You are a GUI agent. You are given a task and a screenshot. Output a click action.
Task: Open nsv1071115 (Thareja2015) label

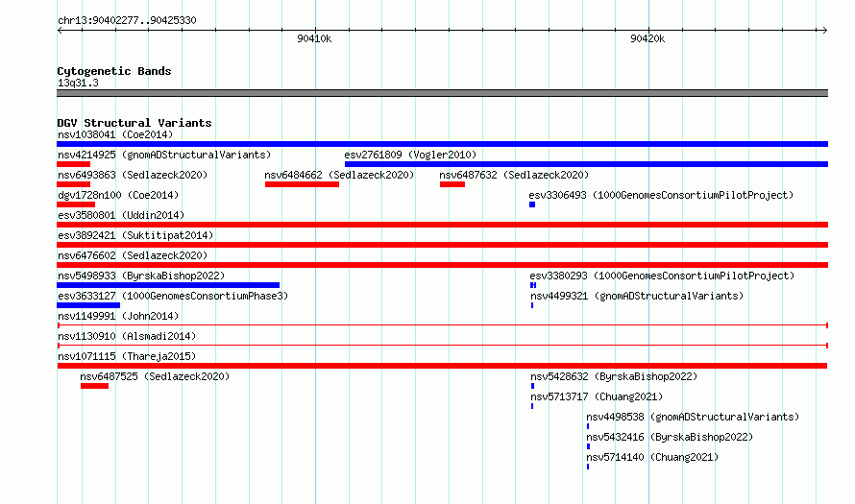pyautogui.click(x=127, y=356)
